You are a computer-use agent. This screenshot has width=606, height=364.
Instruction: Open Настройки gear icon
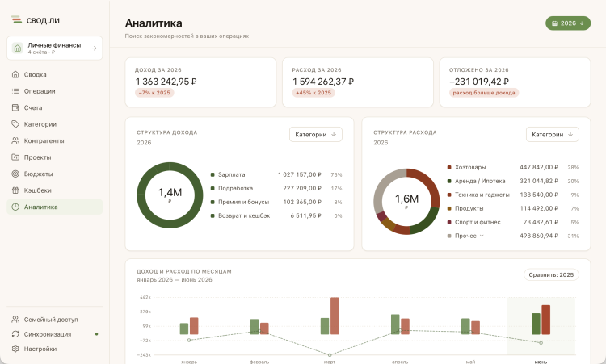[15, 349]
